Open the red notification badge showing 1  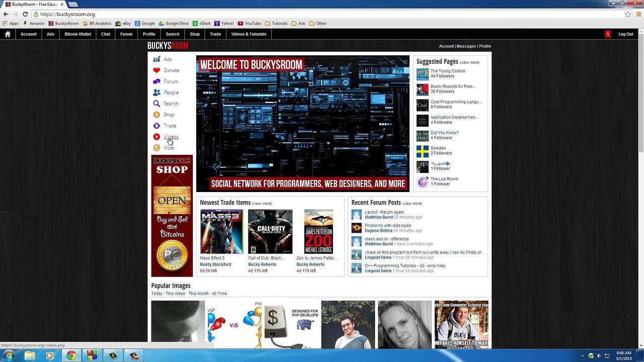click(x=608, y=34)
